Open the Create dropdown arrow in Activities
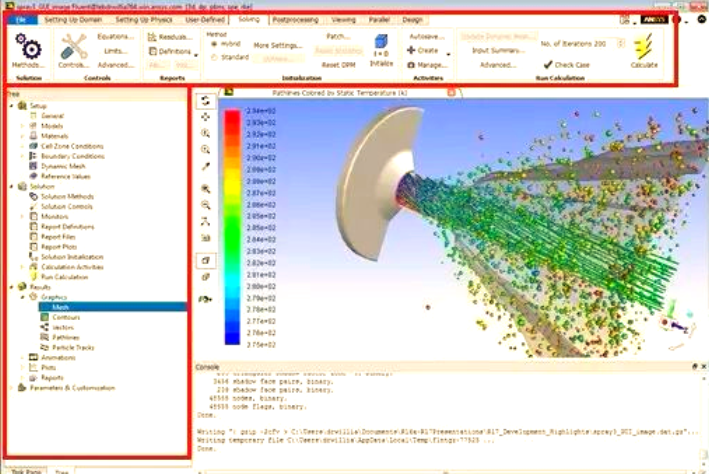This screenshot has height=474, width=709. click(x=448, y=54)
